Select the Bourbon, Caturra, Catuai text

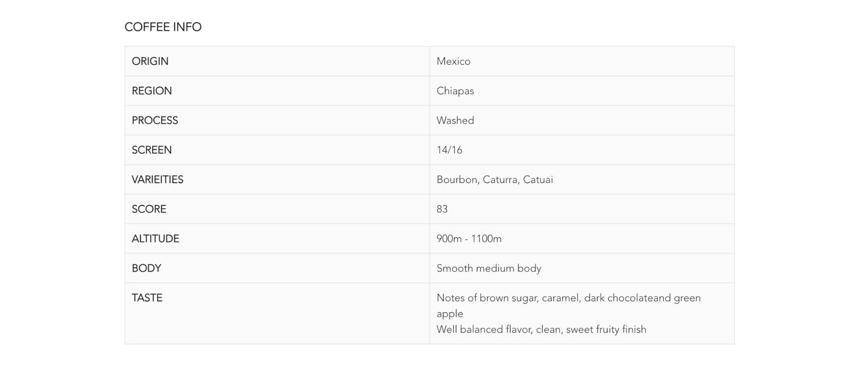[494, 179]
